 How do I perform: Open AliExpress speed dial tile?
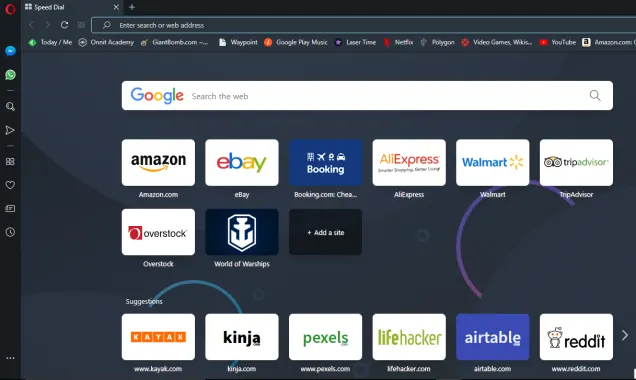point(409,163)
